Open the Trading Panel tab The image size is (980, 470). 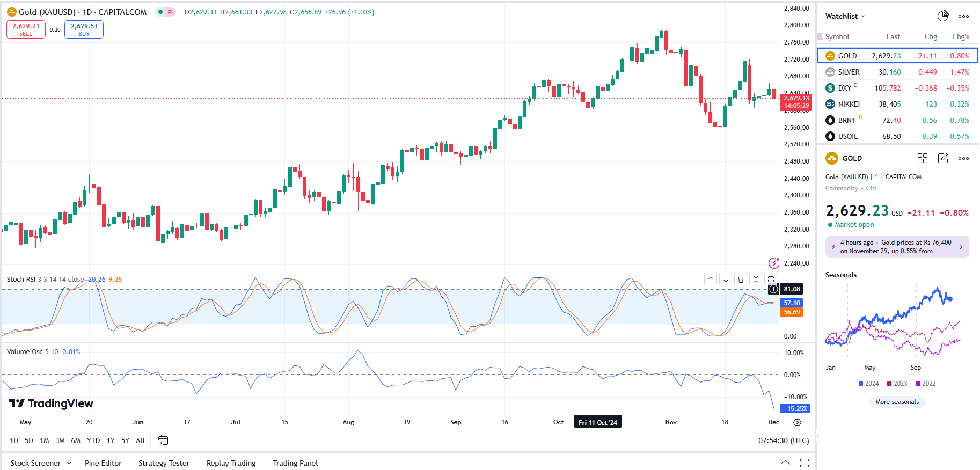295,463
